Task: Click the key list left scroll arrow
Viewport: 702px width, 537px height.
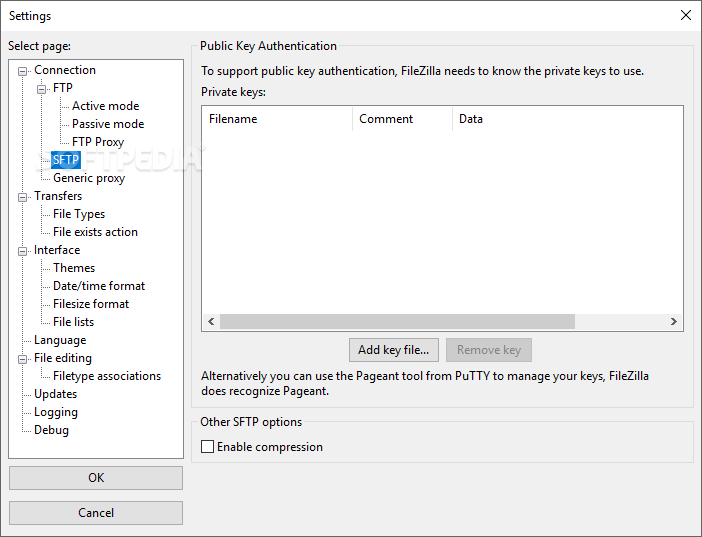Action: [x=211, y=321]
